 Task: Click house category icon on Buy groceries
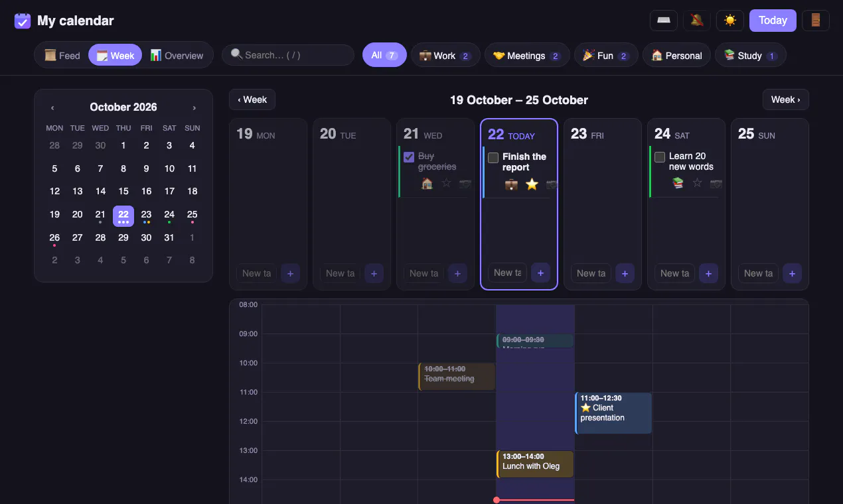point(427,183)
